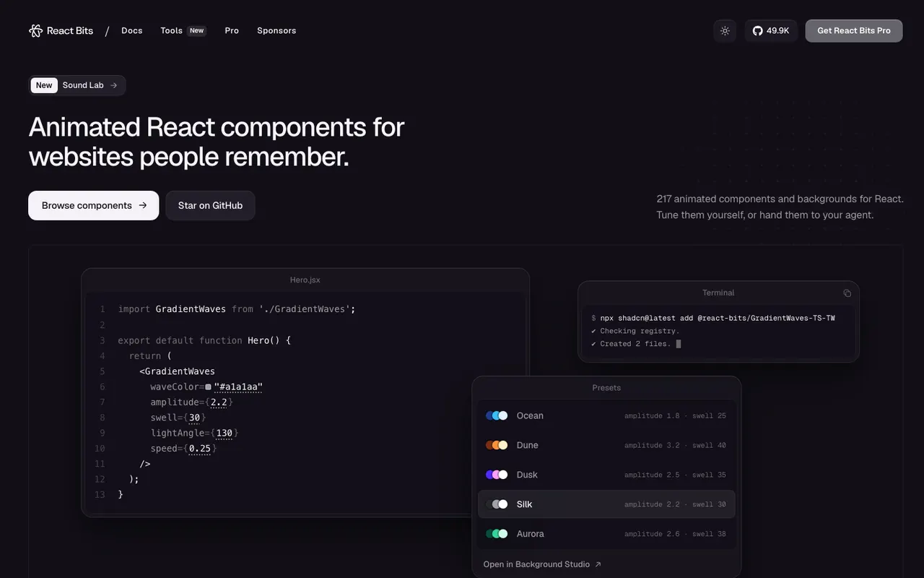
Task: Click the React Bits brand name
Action: click(x=70, y=31)
